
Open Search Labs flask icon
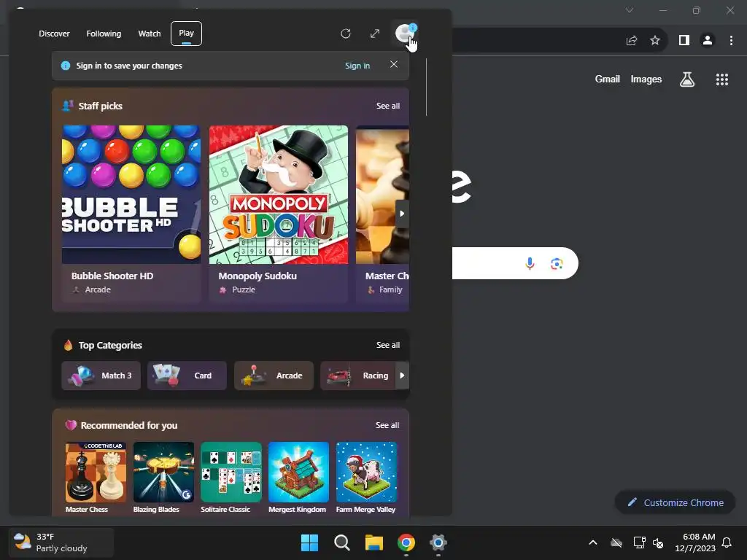tap(687, 79)
